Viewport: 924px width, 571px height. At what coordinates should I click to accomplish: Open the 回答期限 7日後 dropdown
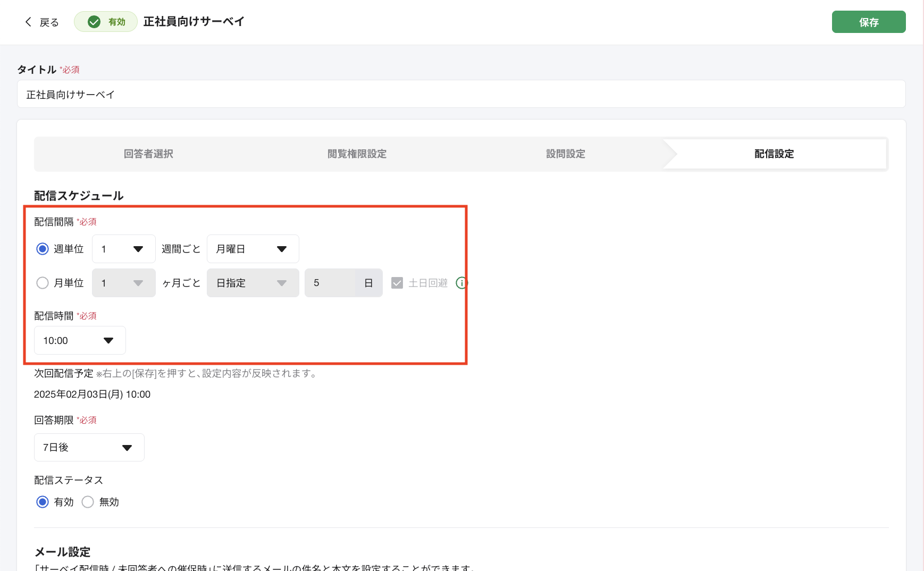[x=89, y=447]
